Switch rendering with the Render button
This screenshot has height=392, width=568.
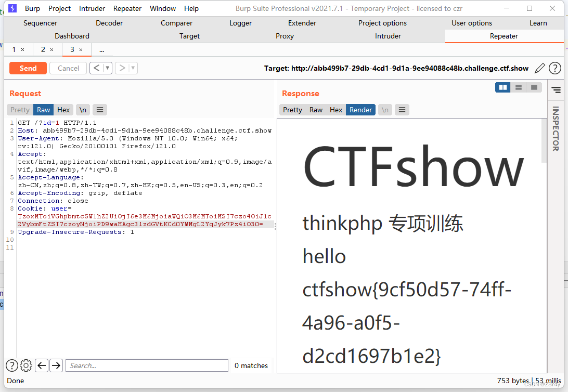tap(360, 109)
